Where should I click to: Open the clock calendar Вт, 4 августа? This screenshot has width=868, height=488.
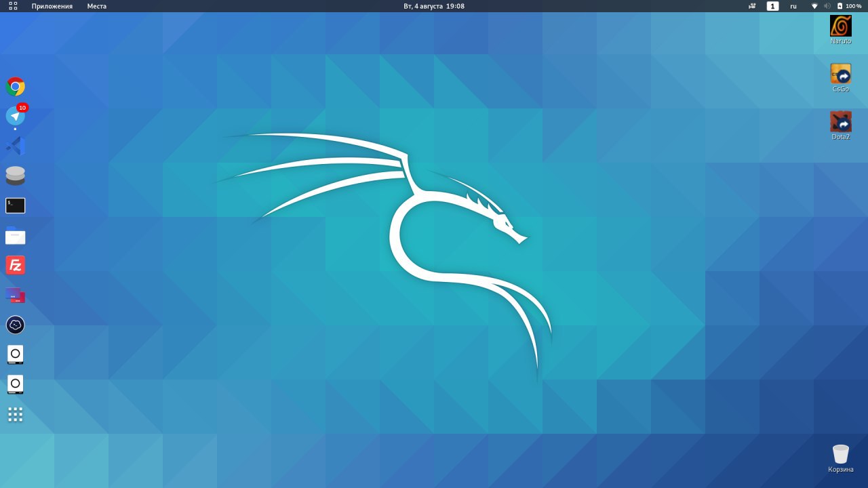click(x=434, y=6)
